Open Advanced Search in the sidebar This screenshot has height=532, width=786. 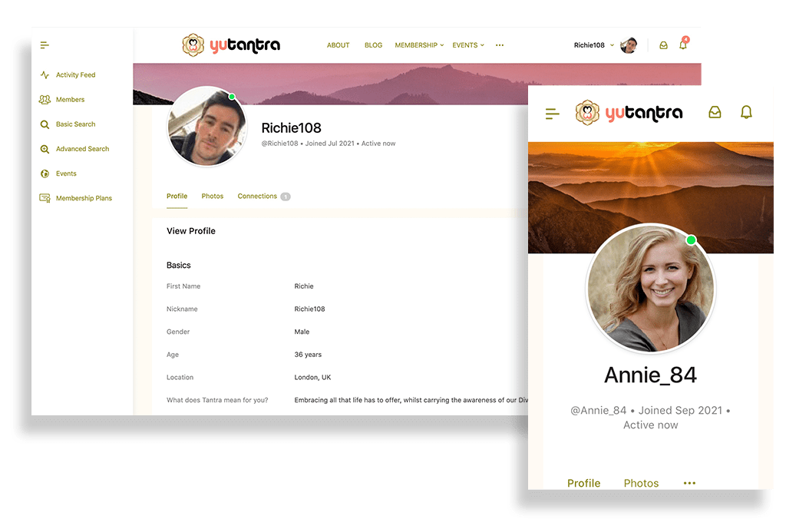click(x=82, y=149)
